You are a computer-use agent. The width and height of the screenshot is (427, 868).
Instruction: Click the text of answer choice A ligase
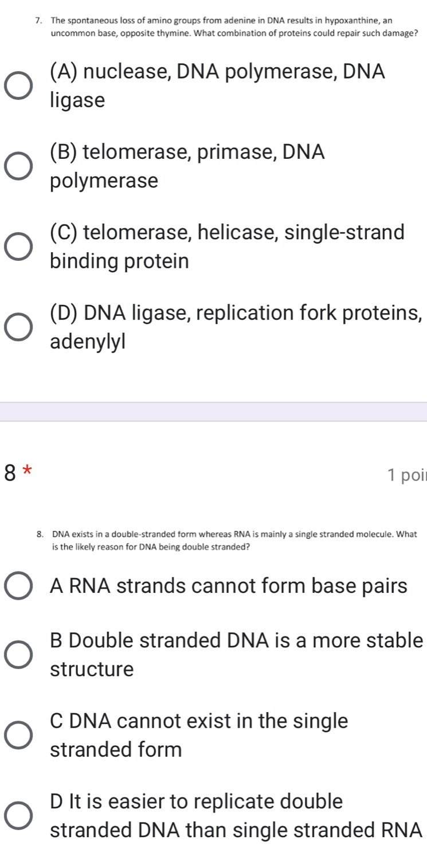point(76,100)
